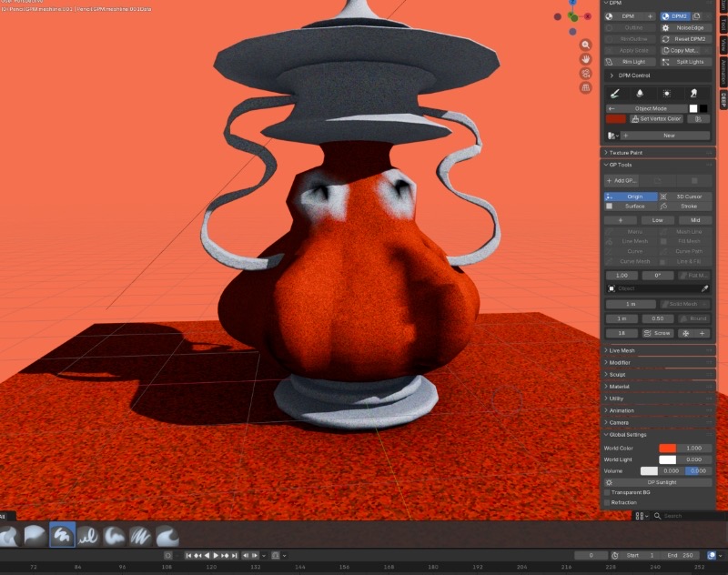Toggle the camera view icon
This screenshot has width=728, height=575.
pos(585,74)
